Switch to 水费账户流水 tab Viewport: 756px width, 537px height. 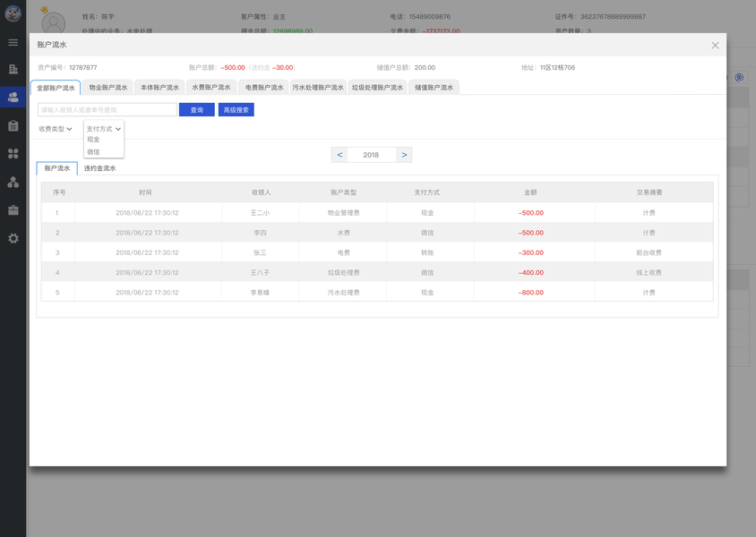[211, 87]
